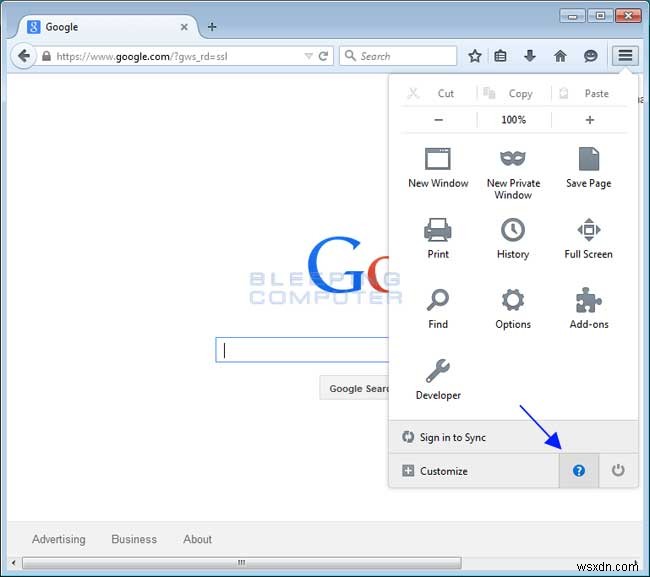650x577 pixels.
Task: Open the downloads arrow icon
Action: click(x=530, y=56)
